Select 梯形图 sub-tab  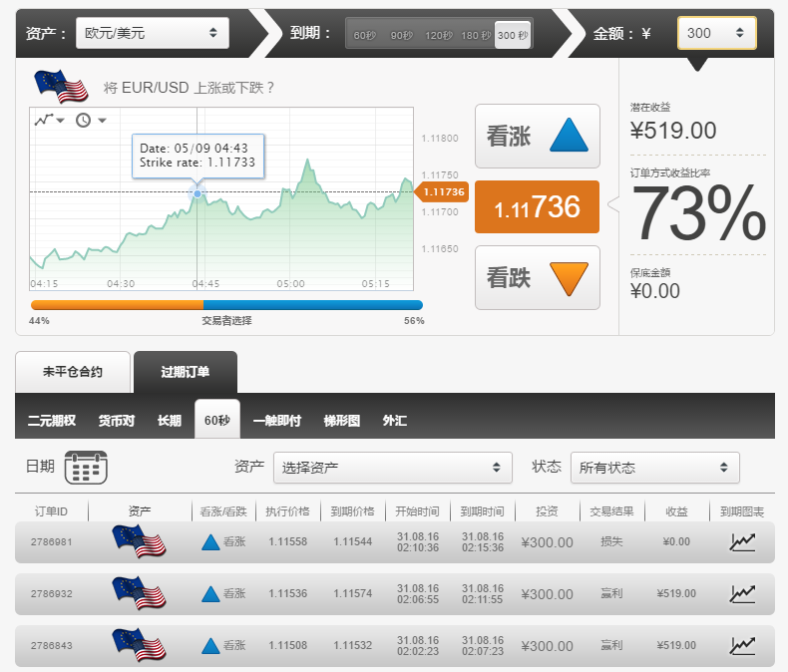342,421
